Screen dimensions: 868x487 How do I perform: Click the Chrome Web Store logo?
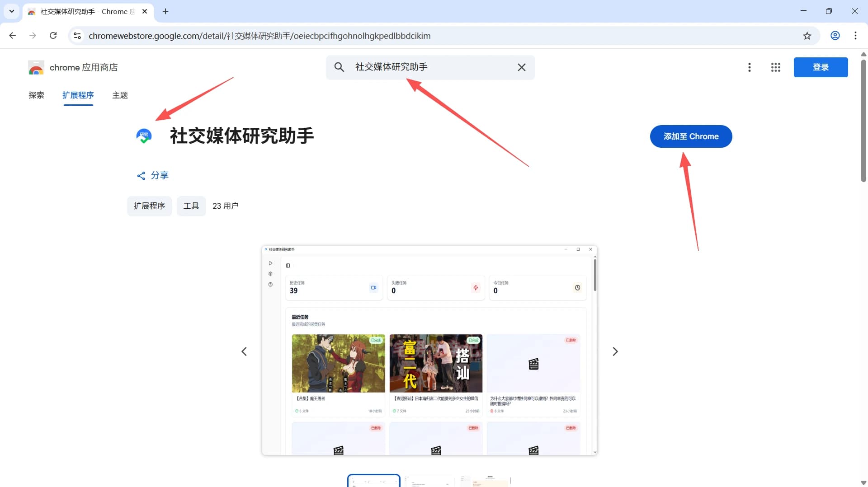coord(36,67)
